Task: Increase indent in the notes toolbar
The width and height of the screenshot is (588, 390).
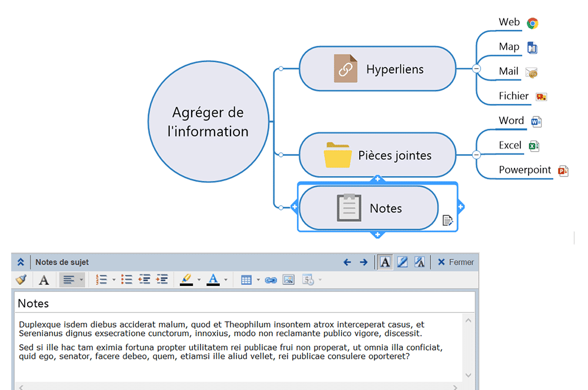Action: (162, 280)
